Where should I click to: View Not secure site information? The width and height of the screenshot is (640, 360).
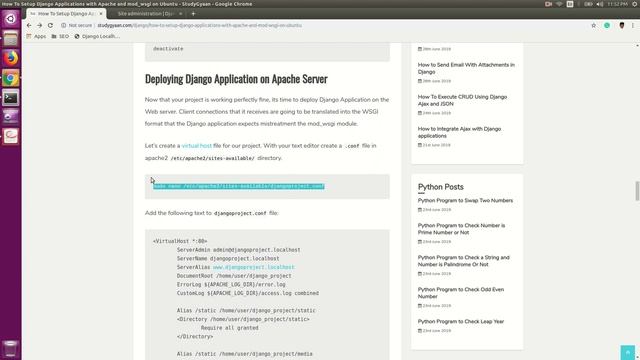(x=77, y=25)
